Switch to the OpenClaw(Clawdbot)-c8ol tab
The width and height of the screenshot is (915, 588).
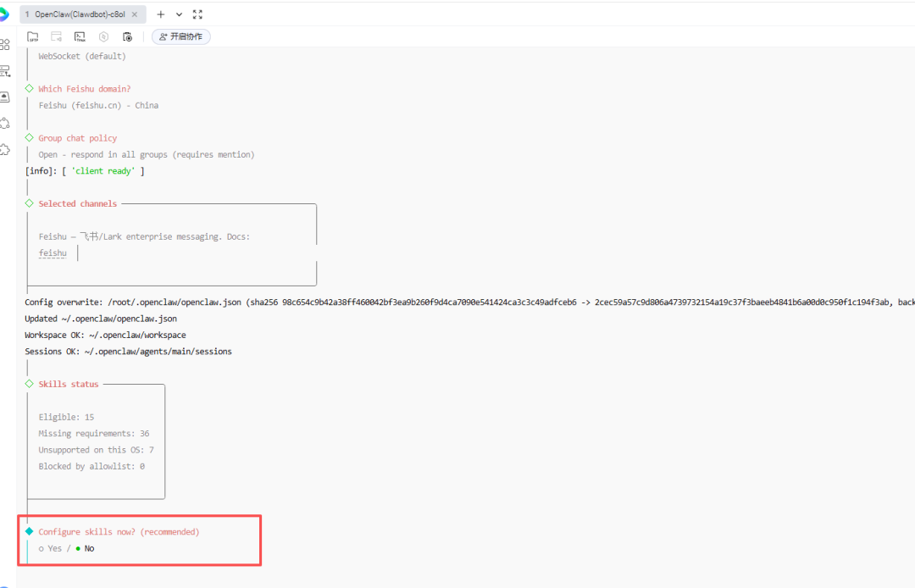click(x=80, y=14)
